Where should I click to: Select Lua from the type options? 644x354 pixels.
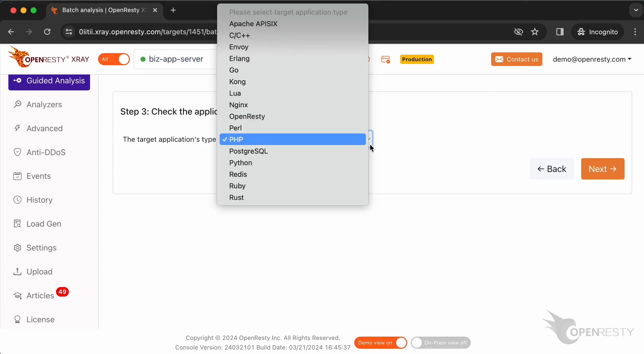tap(292, 93)
